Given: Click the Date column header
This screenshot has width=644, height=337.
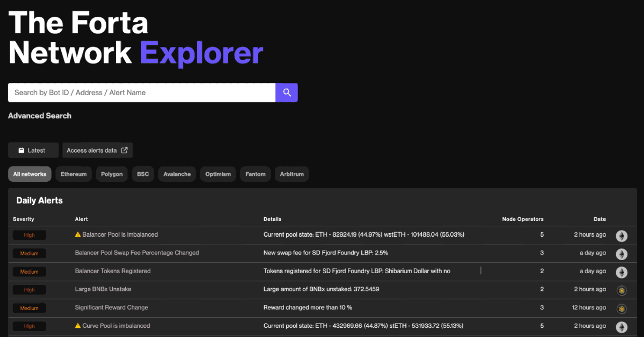Looking at the screenshot, I should click(x=600, y=219).
